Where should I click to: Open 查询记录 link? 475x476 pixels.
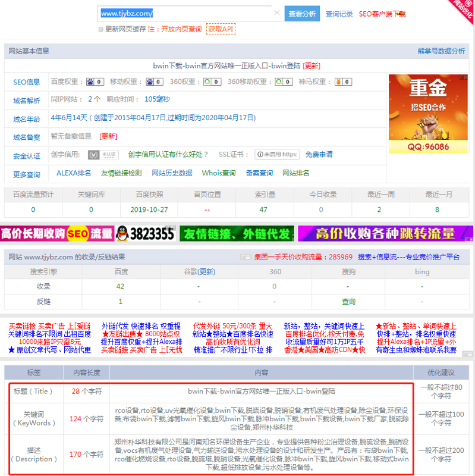tap(339, 14)
